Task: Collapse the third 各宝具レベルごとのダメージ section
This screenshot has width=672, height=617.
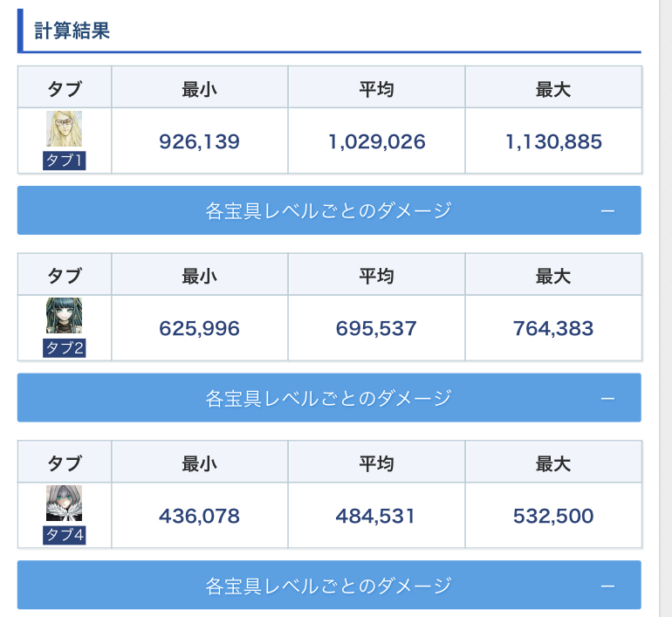Action: click(328, 585)
